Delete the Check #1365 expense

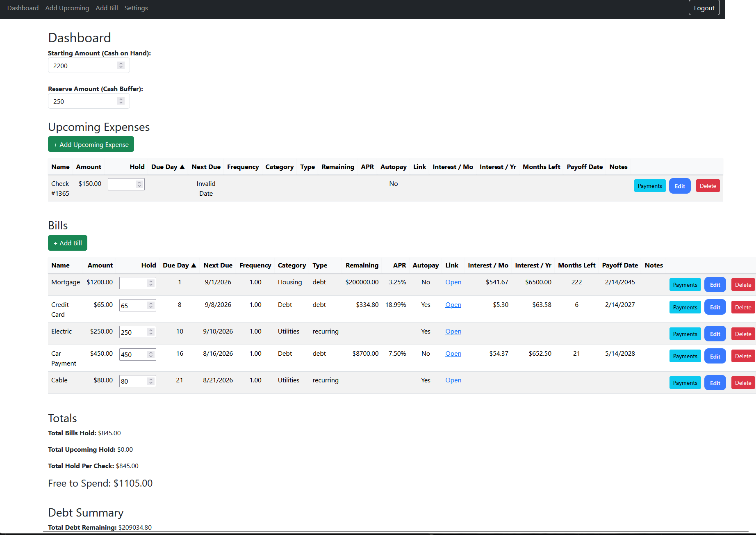708,186
